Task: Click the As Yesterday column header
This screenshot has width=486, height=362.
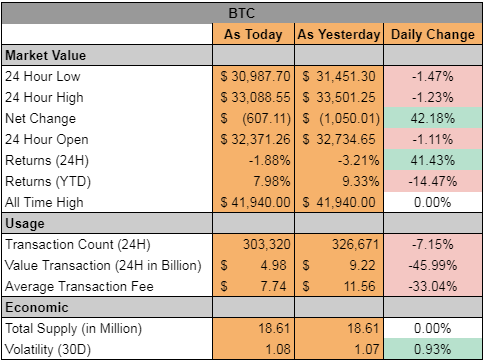Action: point(339,34)
